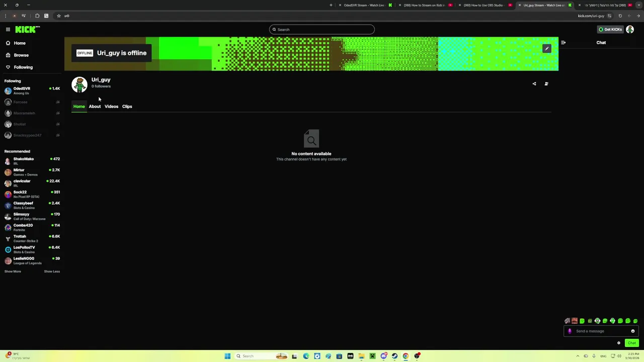Click Show Less under Recommended

point(52,271)
